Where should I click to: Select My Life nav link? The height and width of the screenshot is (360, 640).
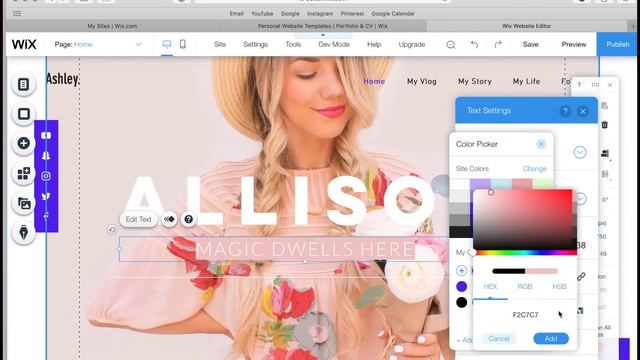[527, 81]
